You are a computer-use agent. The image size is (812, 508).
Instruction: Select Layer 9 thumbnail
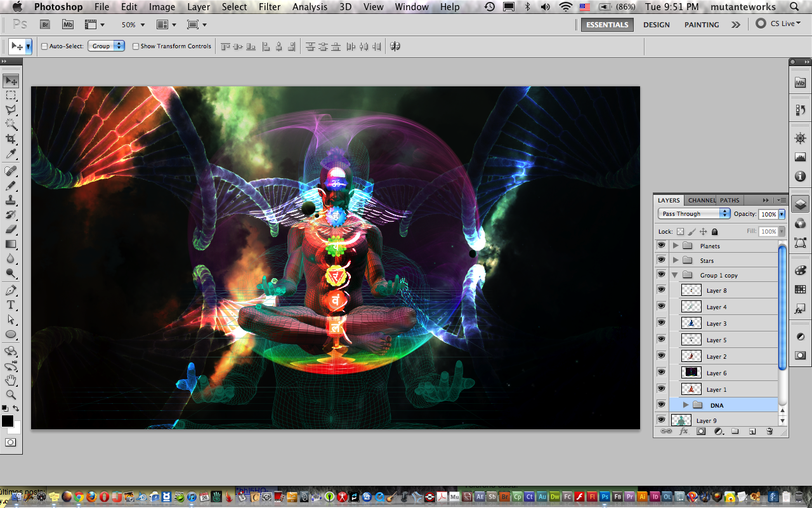pos(681,420)
